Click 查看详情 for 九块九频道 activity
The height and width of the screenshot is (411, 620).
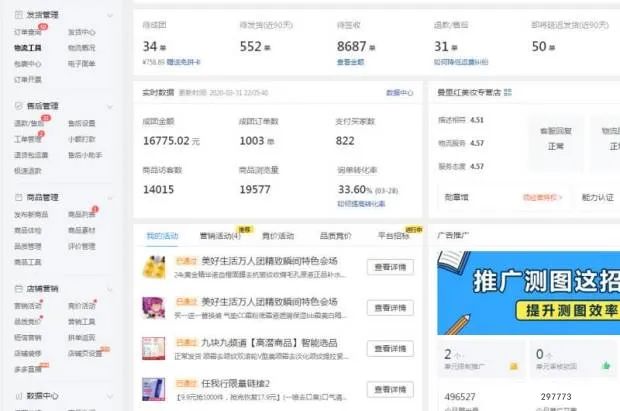tap(390, 349)
